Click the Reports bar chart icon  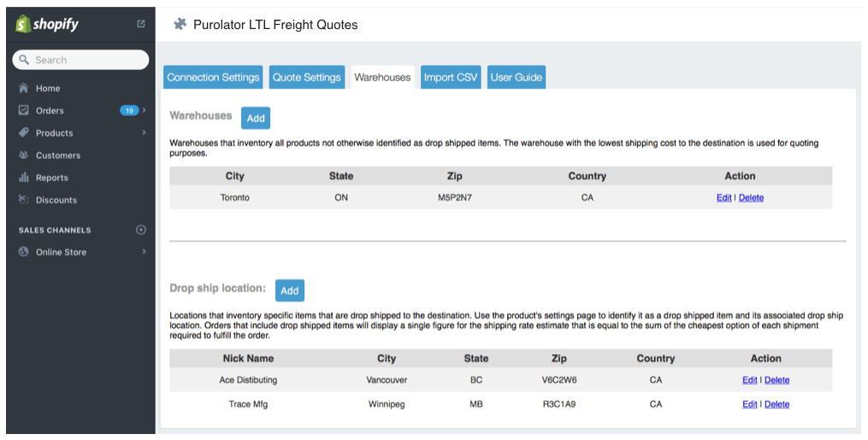(23, 177)
